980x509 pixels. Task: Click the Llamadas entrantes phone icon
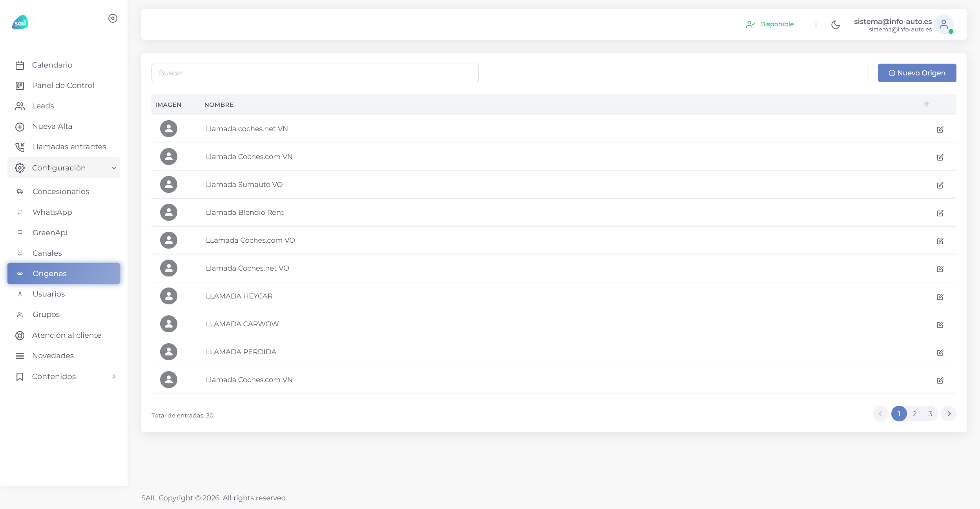click(20, 147)
